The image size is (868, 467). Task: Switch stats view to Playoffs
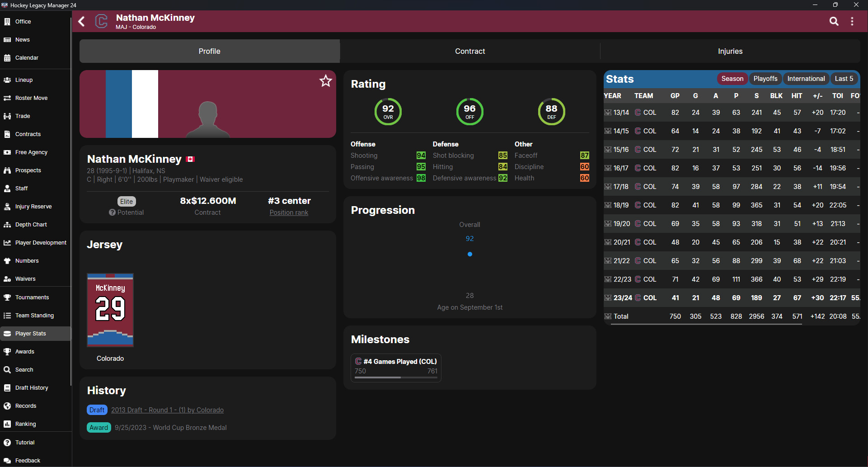tap(765, 78)
